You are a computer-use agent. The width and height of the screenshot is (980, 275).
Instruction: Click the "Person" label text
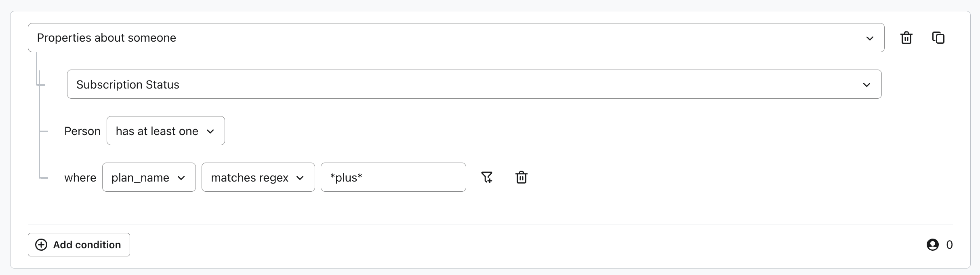pyautogui.click(x=82, y=131)
